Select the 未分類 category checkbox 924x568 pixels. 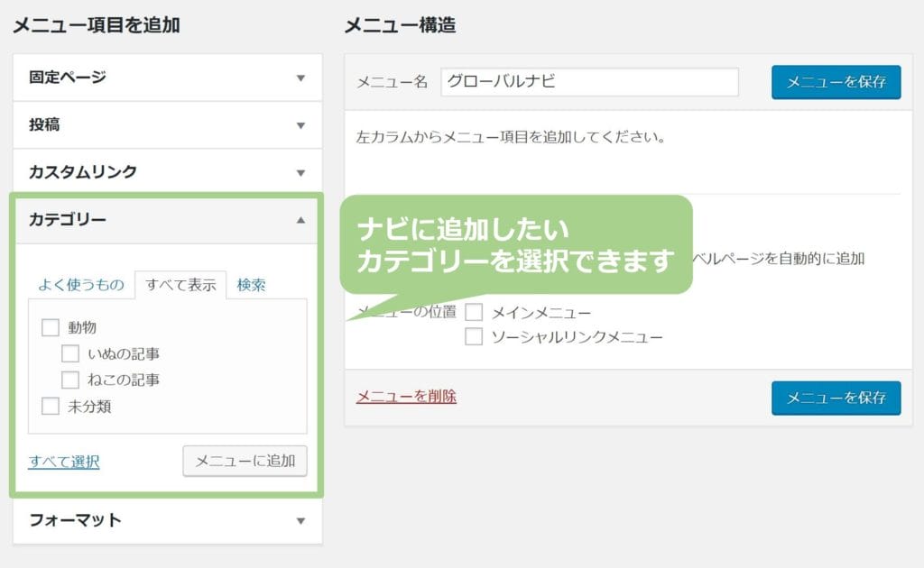click(51, 407)
